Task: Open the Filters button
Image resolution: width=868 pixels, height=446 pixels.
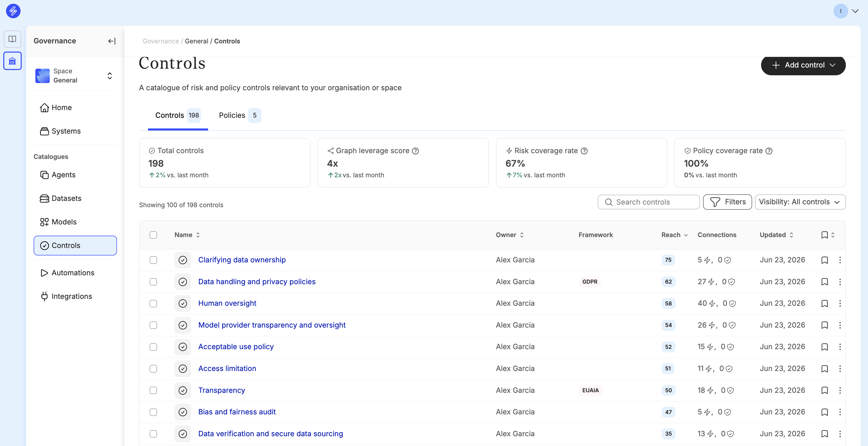Action: click(727, 202)
